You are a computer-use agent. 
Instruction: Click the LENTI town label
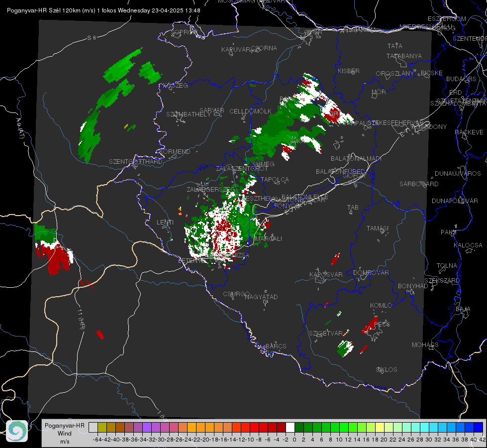coord(165,223)
